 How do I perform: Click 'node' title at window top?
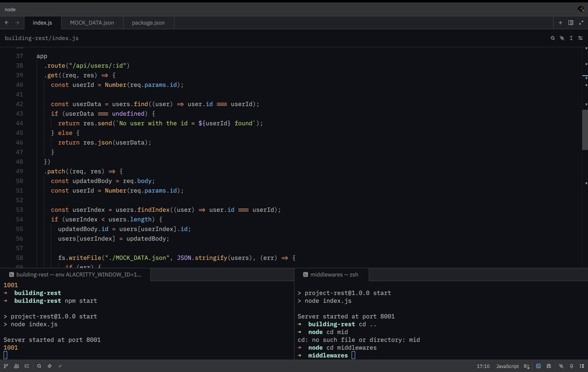tap(10, 9)
